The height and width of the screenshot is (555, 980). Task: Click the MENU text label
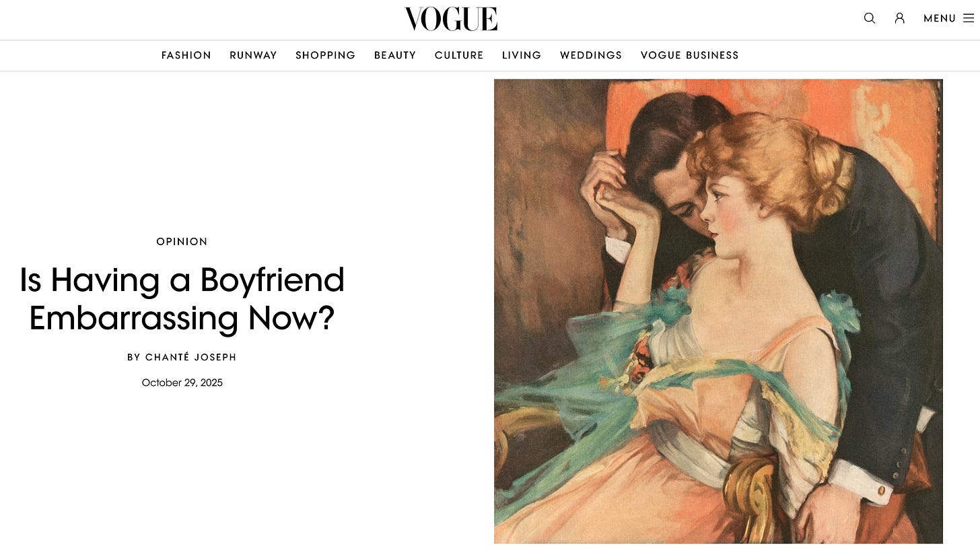click(x=940, y=18)
